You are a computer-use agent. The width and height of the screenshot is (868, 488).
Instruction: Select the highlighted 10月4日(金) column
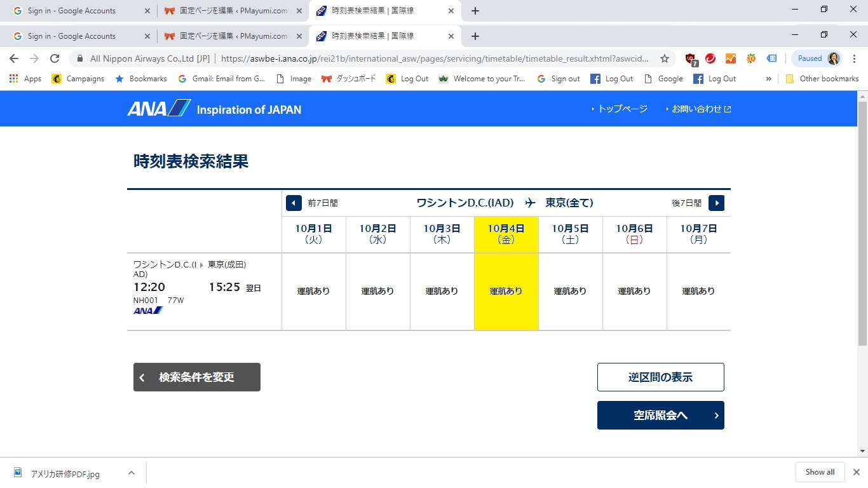pos(506,234)
